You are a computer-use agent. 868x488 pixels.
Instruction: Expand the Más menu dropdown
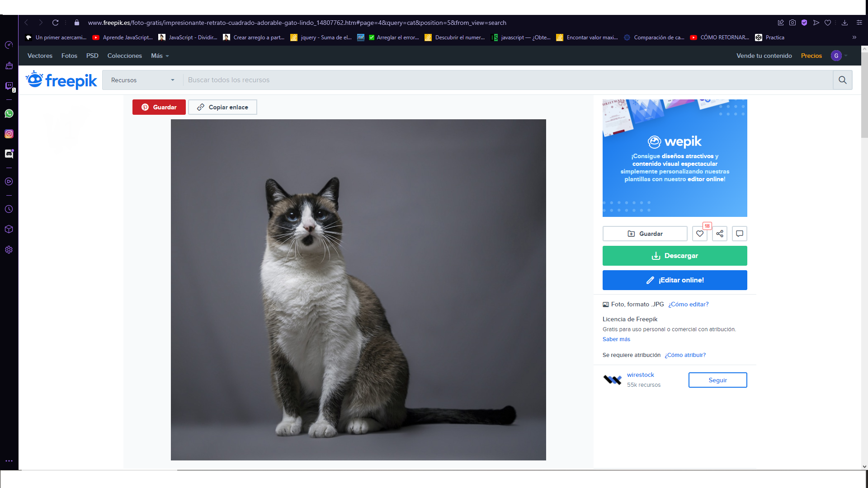pos(160,56)
